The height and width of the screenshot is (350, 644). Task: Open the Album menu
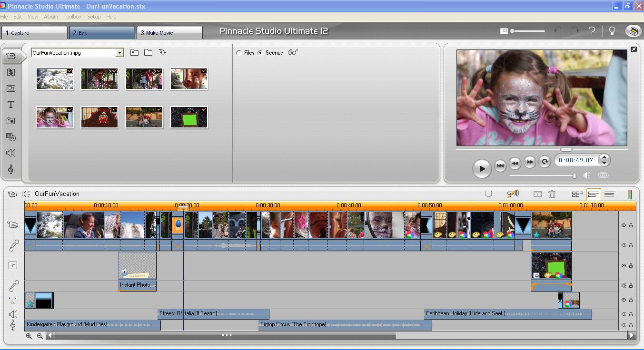tap(51, 17)
